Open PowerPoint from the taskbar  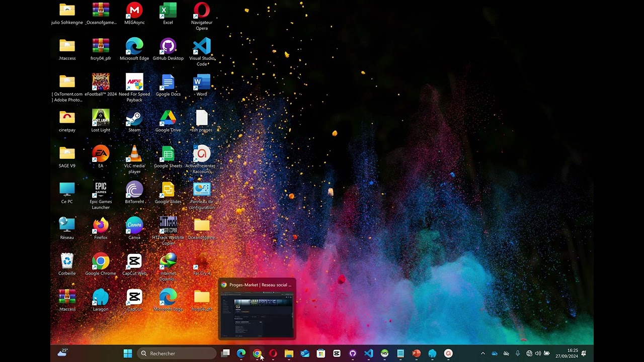416,353
